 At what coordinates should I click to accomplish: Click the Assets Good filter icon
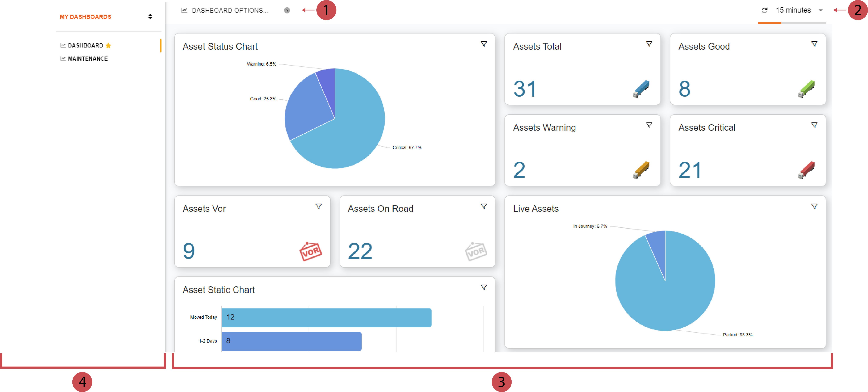(814, 44)
